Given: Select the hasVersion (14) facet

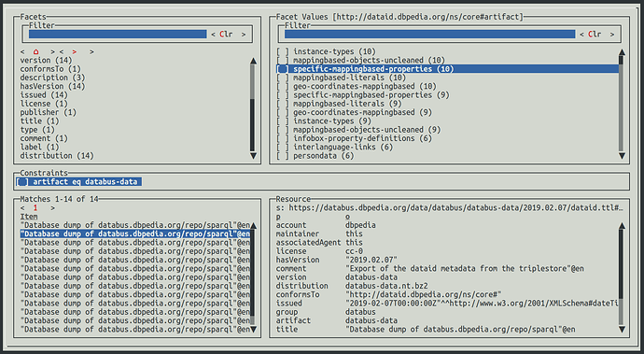Looking at the screenshot, I should (52, 86).
